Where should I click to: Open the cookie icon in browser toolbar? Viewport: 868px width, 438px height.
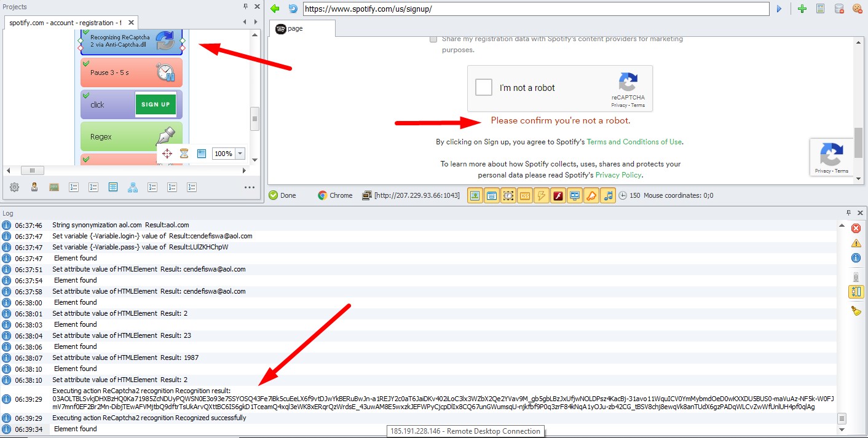(x=857, y=9)
